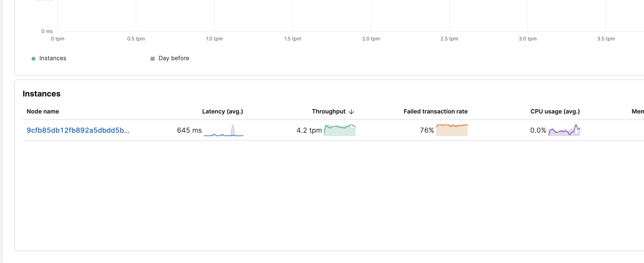
Task: Click the descending sort arrow beside Throughput
Action: click(x=352, y=112)
